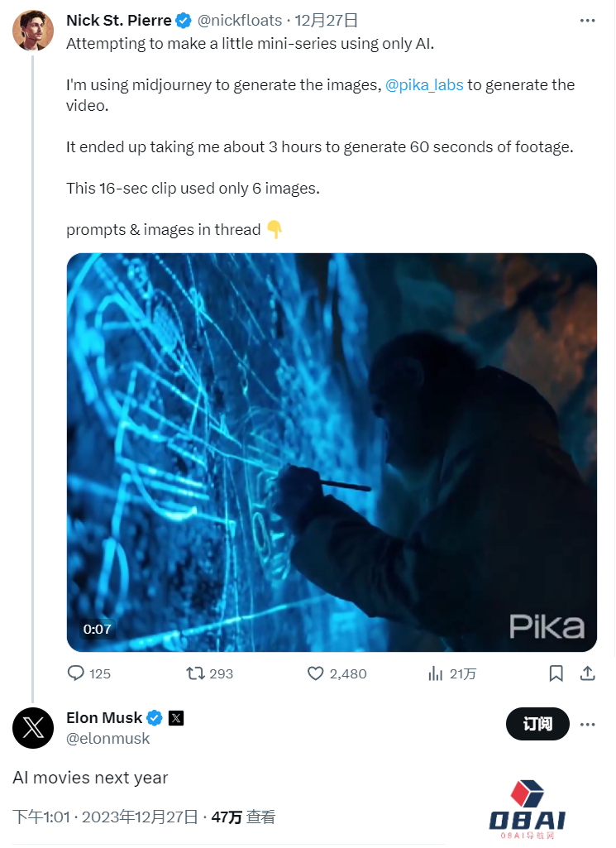This screenshot has height=848, width=616.
Task: Open view analytics bar chart icon
Action: (x=436, y=673)
